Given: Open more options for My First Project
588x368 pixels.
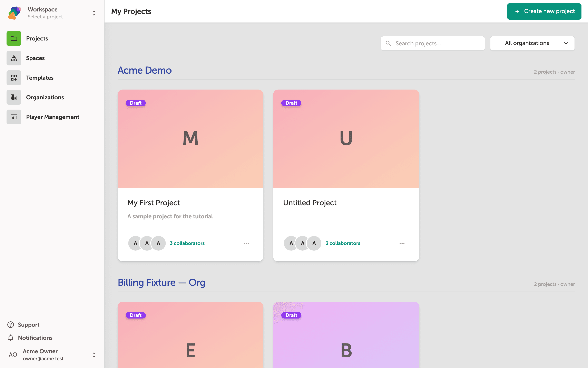Looking at the screenshot, I should coord(246,243).
